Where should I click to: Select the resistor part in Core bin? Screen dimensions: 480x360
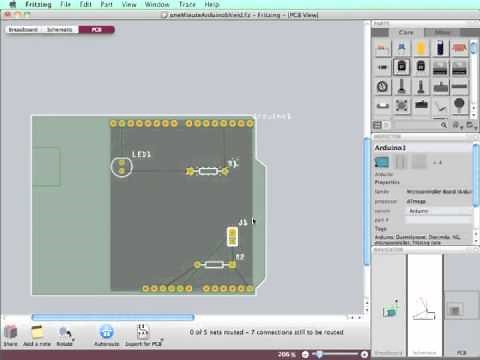tap(383, 49)
